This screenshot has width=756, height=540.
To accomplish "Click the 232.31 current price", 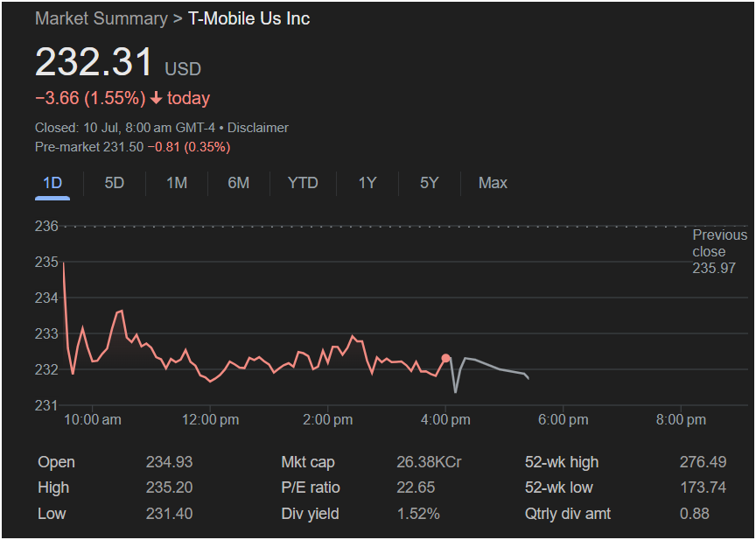I will (x=94, y=63).
